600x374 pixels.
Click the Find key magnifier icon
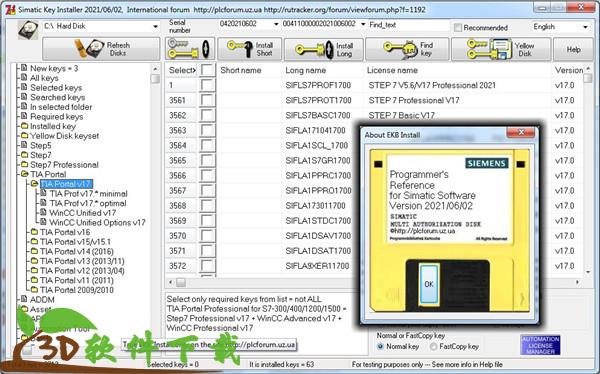pos(400,50)
